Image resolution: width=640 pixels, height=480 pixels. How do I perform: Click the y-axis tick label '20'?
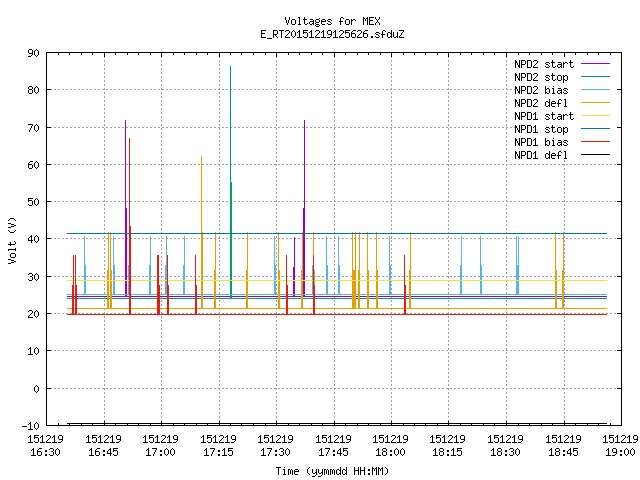pos(33,314)
